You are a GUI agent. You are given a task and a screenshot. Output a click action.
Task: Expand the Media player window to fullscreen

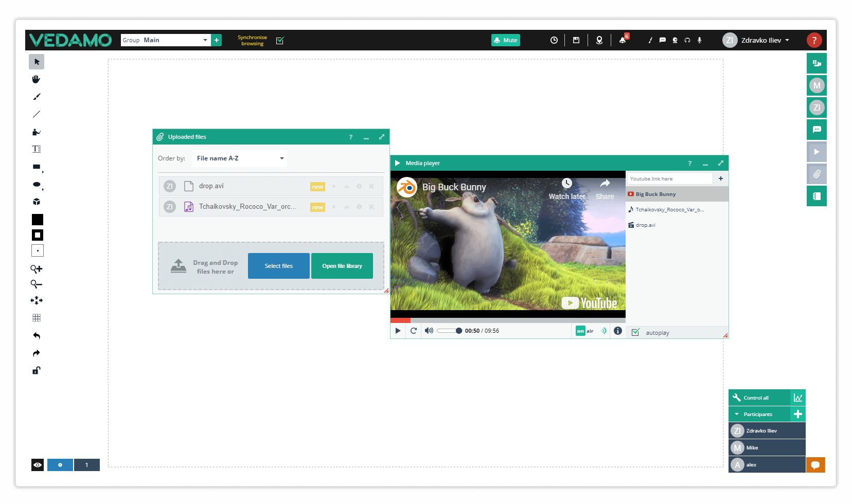point(721,163)
